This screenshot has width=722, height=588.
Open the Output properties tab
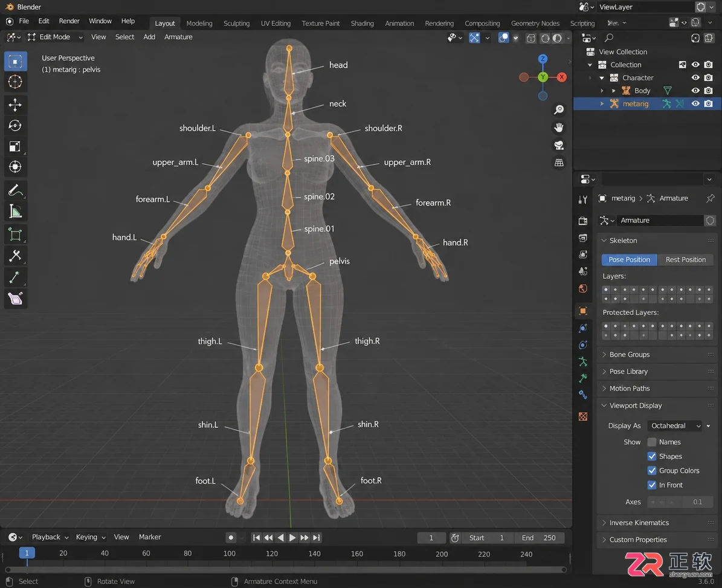583,238
